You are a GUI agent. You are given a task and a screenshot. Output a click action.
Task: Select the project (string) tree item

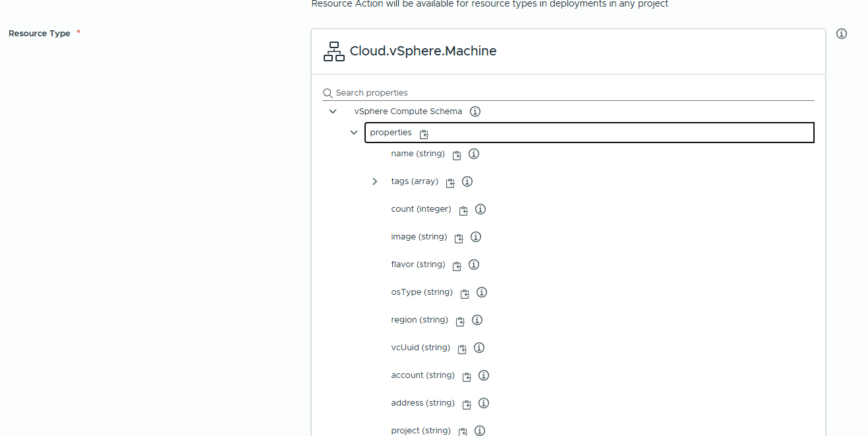[420, 431]
